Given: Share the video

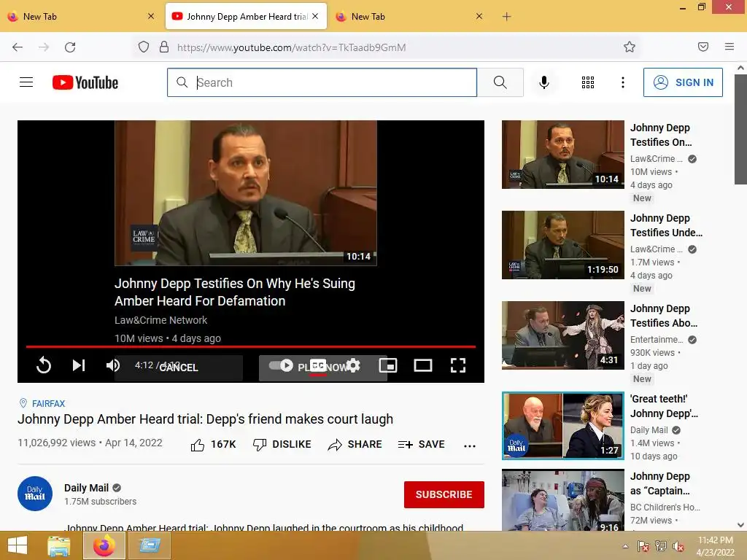Looking at the screenshot, I should pos(355,445).
